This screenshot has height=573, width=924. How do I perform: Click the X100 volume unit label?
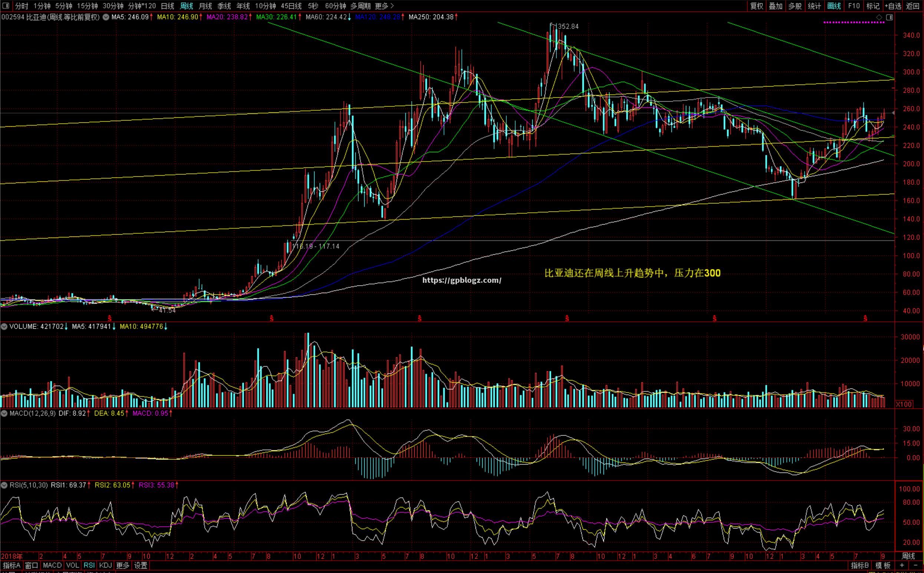[904, 404]
